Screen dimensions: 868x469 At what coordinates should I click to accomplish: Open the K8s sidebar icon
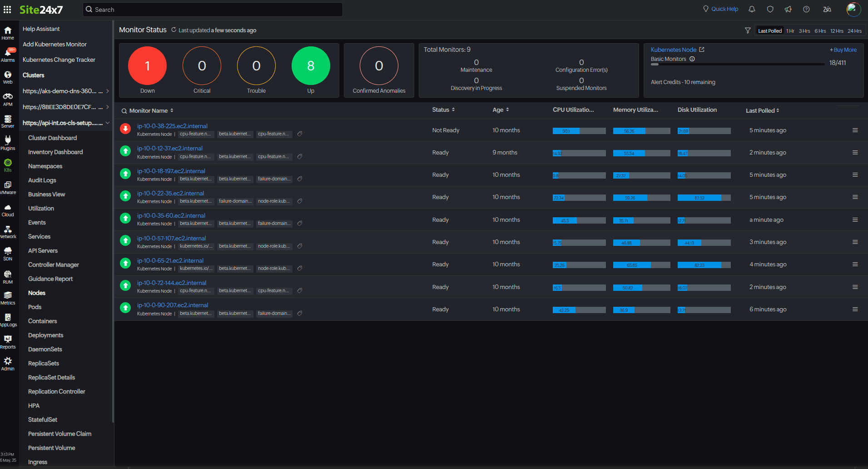pos(8,165)
